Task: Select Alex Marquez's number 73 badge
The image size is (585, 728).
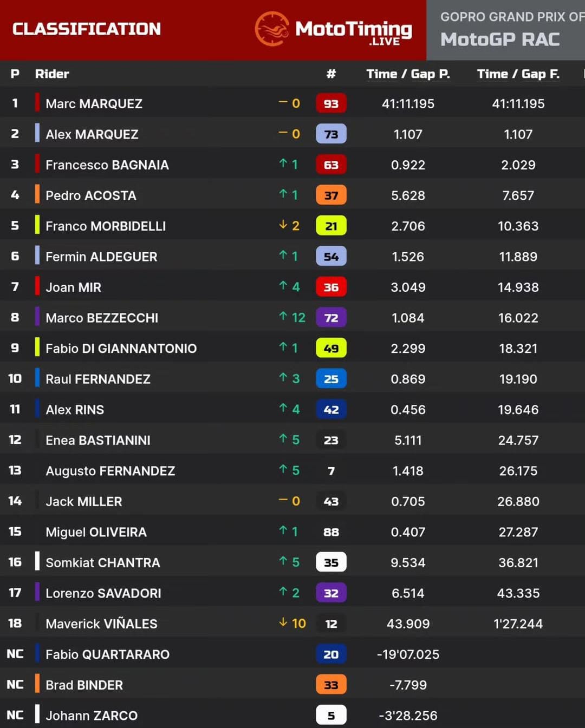Action: point(331,134)
